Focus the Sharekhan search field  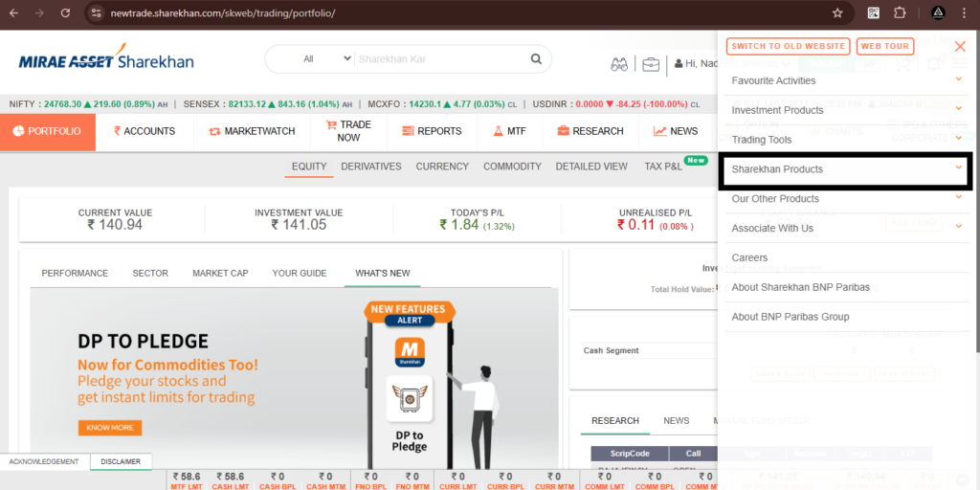[441, 58]
